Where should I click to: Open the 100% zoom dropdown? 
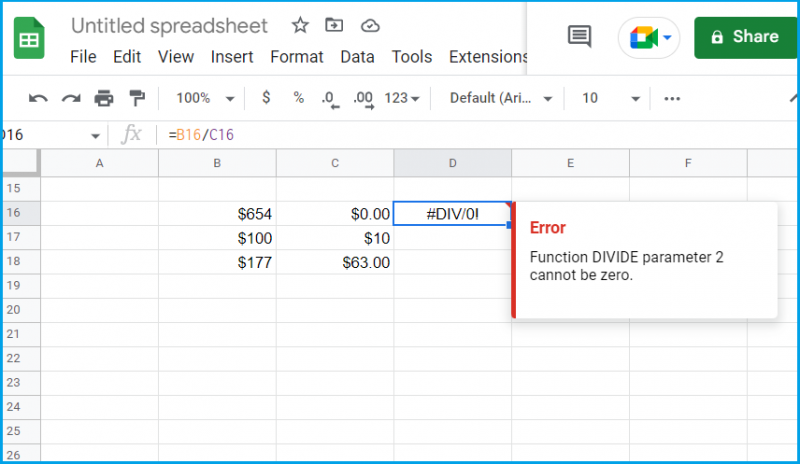pyautogui.click(x=205, y=98)
